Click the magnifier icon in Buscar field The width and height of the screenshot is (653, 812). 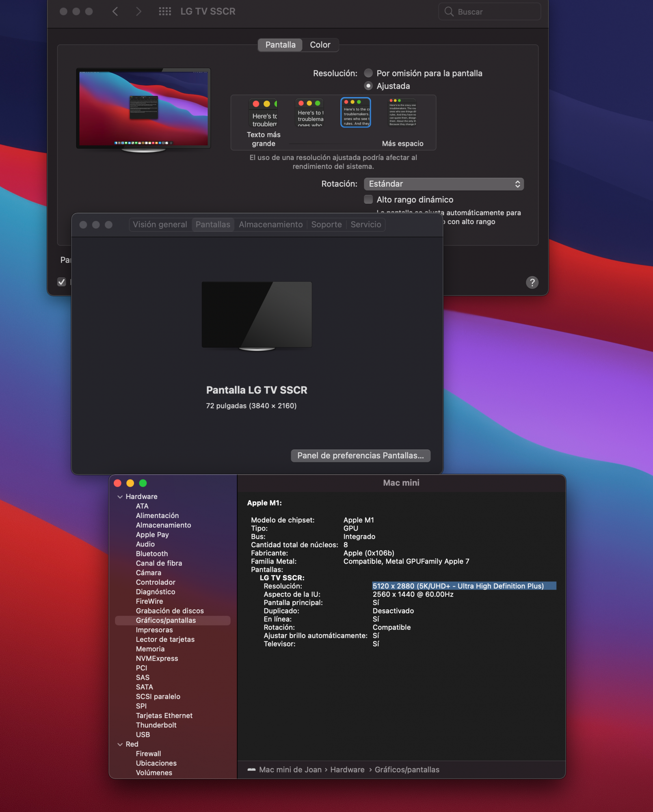click(x=449, y=11)
